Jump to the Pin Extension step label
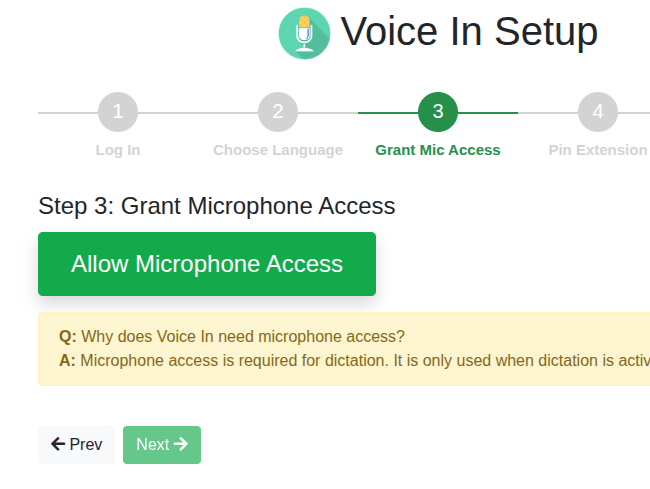 (597, 150)
